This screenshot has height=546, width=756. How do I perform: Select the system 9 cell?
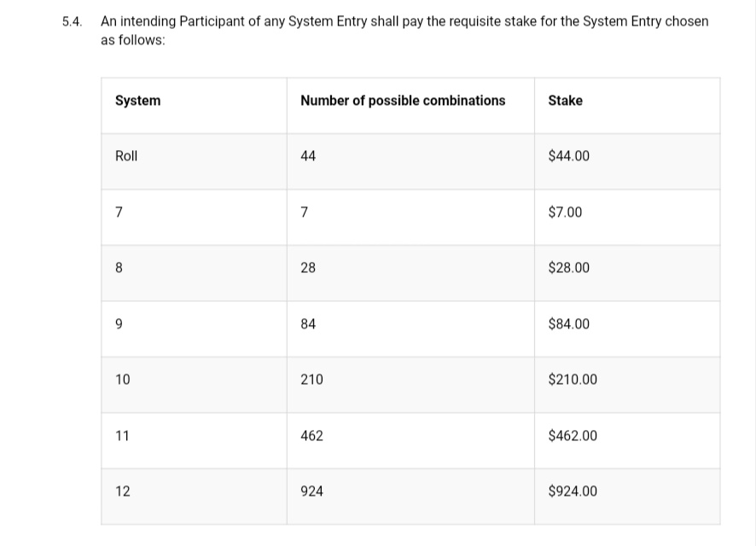pyautogui.click(x=194, y=329)
